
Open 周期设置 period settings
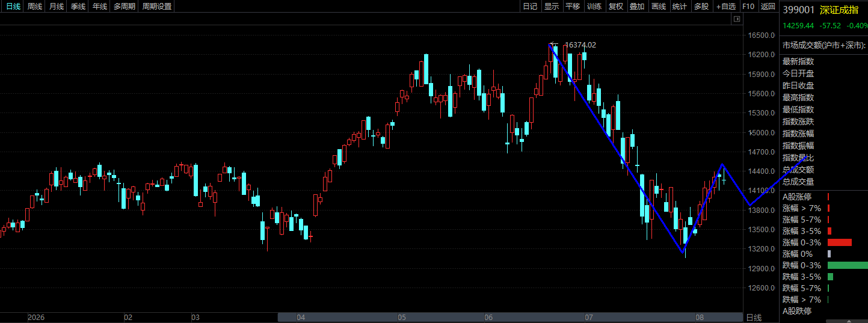pos(157,7)
